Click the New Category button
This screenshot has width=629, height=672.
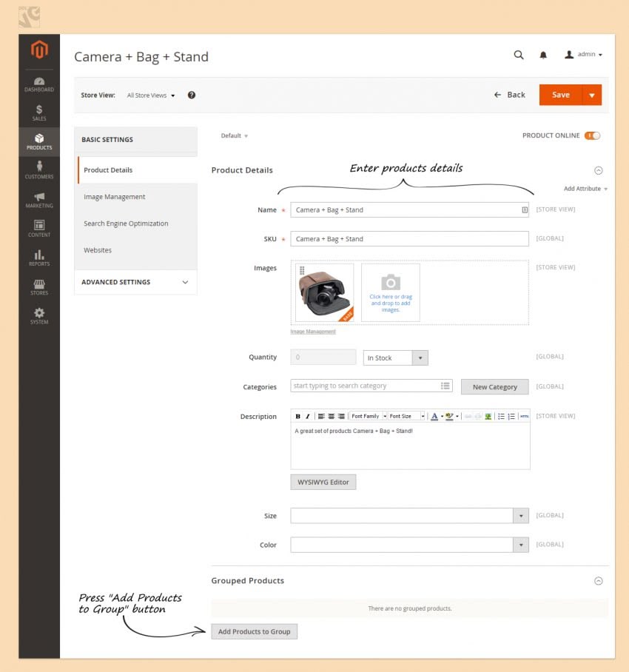tap(495, 387)
